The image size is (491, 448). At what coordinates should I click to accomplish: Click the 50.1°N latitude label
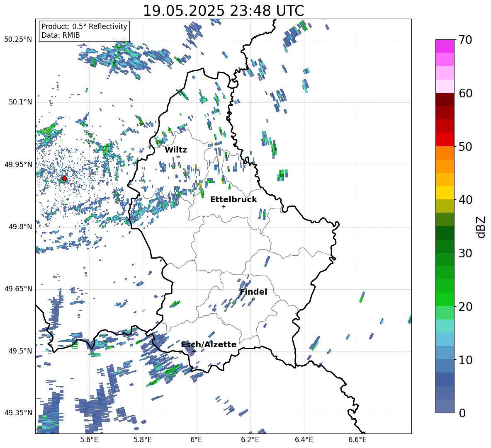pos(20,102)
